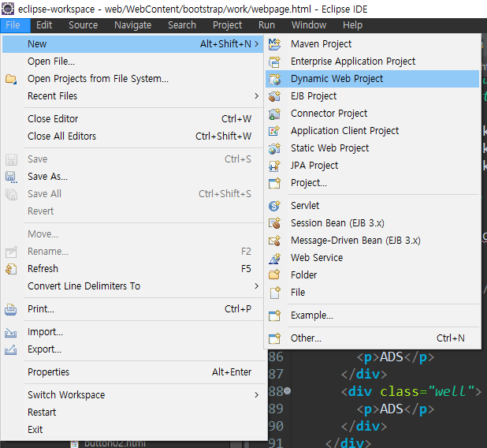Click ADS text on line 89
Viewport: 487px width, 448px height.
(392, 409)
